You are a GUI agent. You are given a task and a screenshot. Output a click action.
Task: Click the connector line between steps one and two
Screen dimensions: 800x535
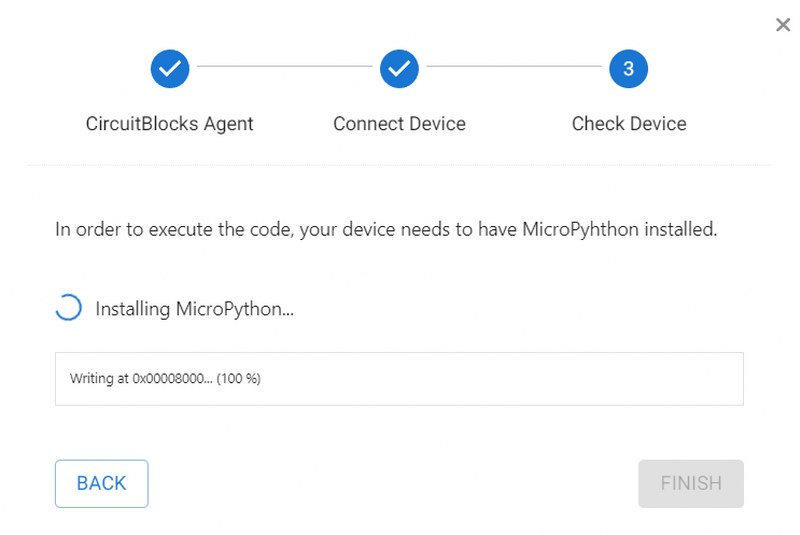click(285, 66)
